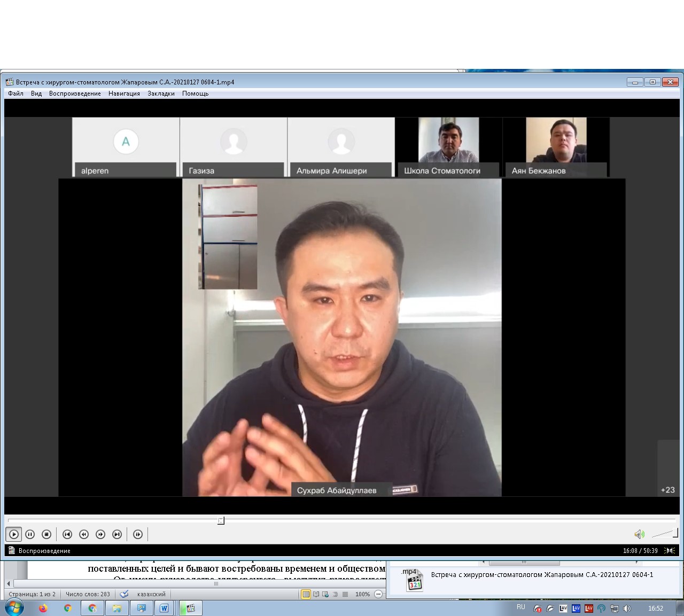
Task: Click the frame step button
Action: pyautogui.click(x=138, y=534)
